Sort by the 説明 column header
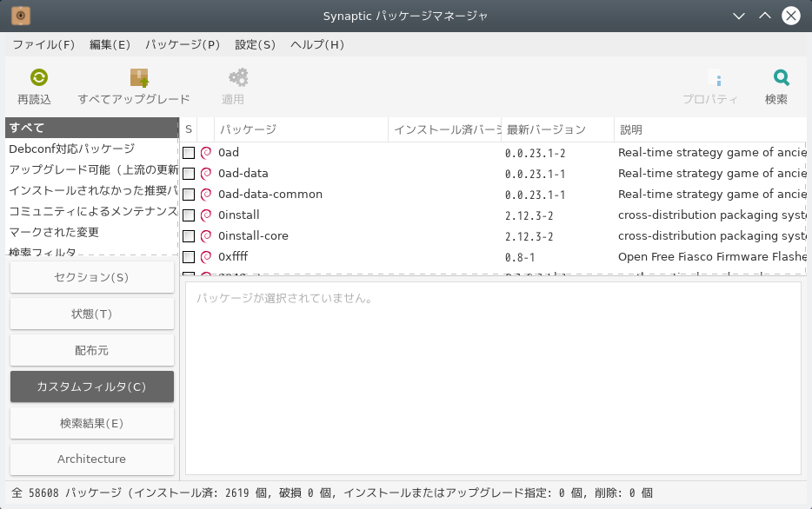The image size is (812, 509). click(x=710, y=129)
